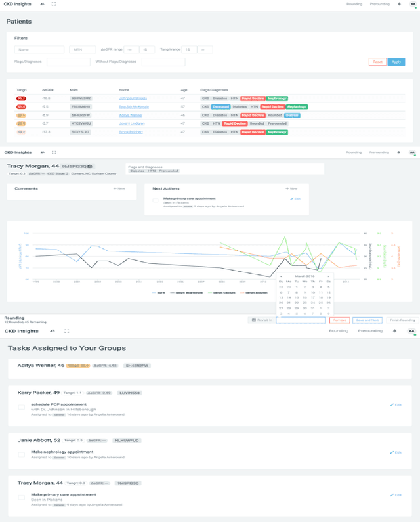Check the 'schedule PCP appointment' task checkbox
420x522 pixels.
[21, 407]
